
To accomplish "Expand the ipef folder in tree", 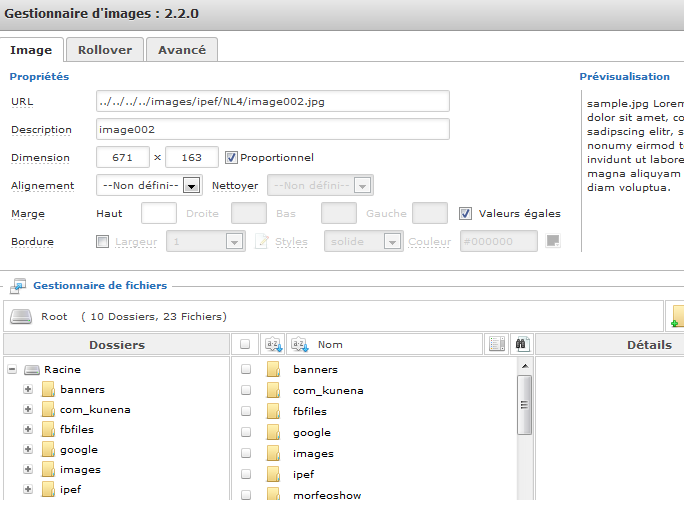I will coord(28,489).
